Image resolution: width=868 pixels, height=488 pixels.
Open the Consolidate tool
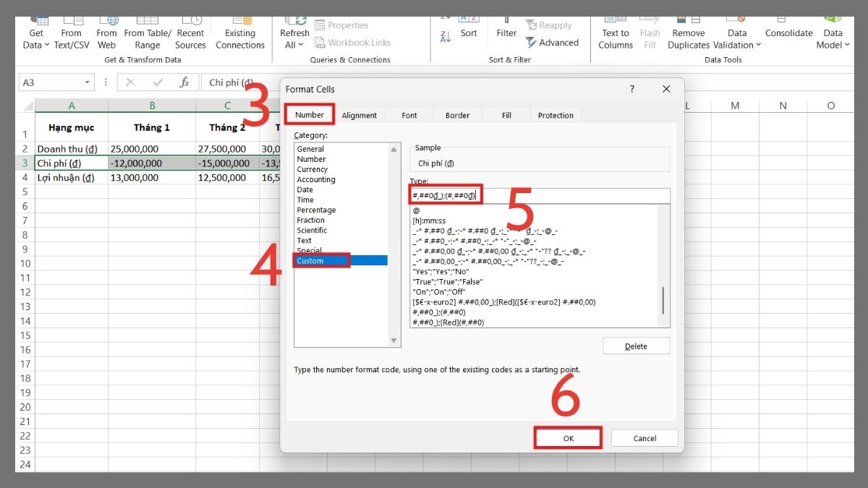[x=788, y=27]
